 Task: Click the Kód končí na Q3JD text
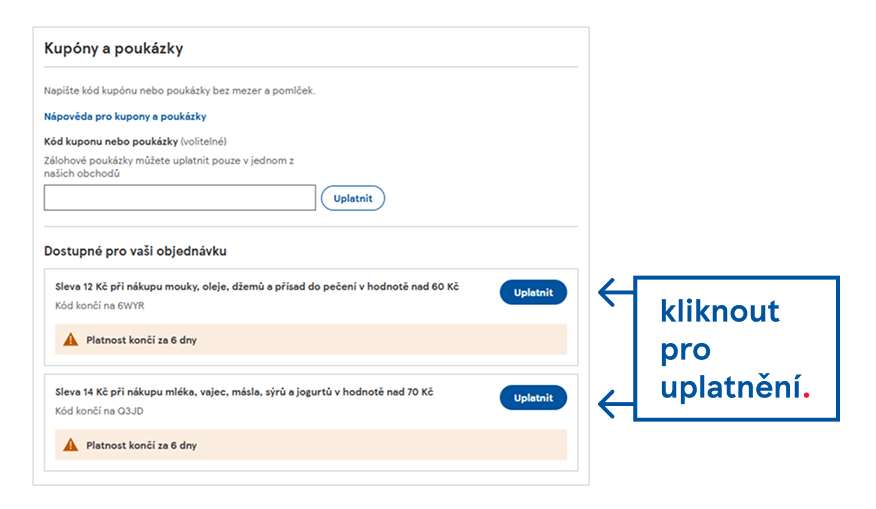tap(99, 411)
